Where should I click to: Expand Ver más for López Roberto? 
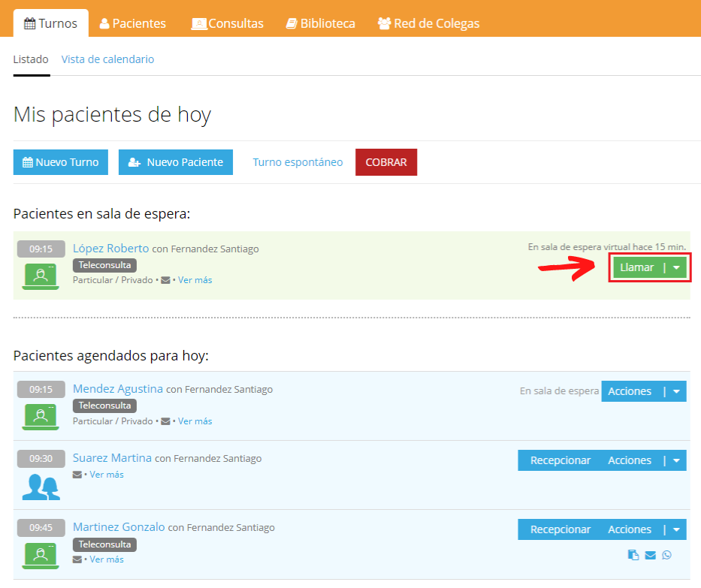(x=195, y=280)
